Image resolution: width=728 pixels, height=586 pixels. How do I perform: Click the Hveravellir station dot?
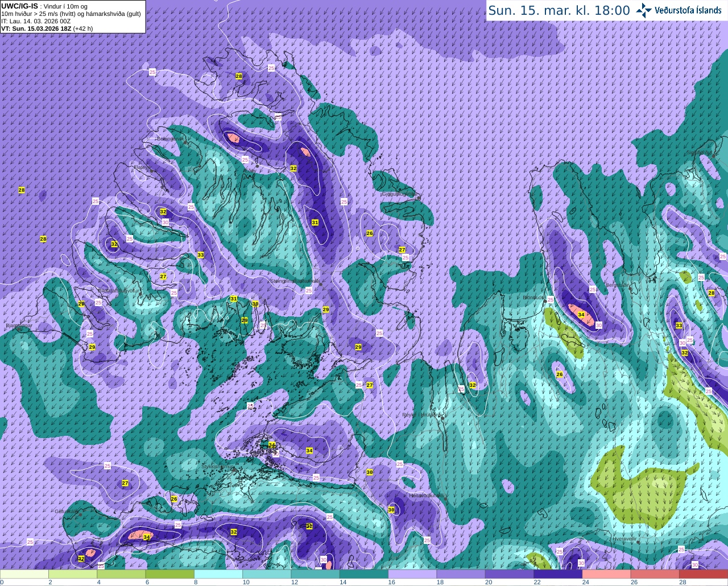[x=638, y=542]
